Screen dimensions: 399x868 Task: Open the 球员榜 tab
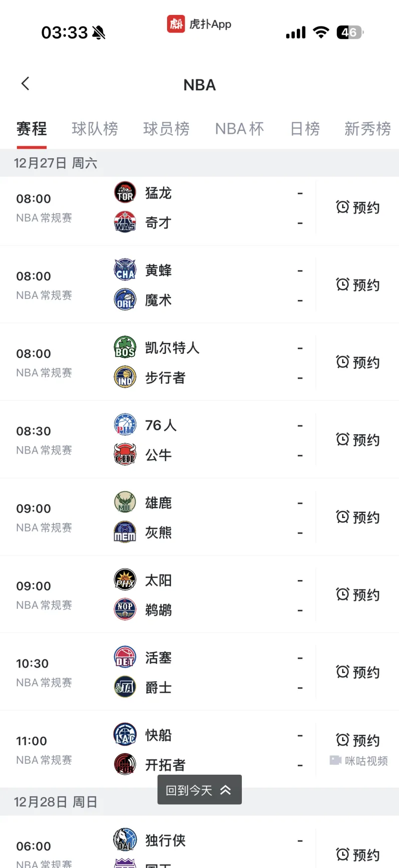click(166, 129)
